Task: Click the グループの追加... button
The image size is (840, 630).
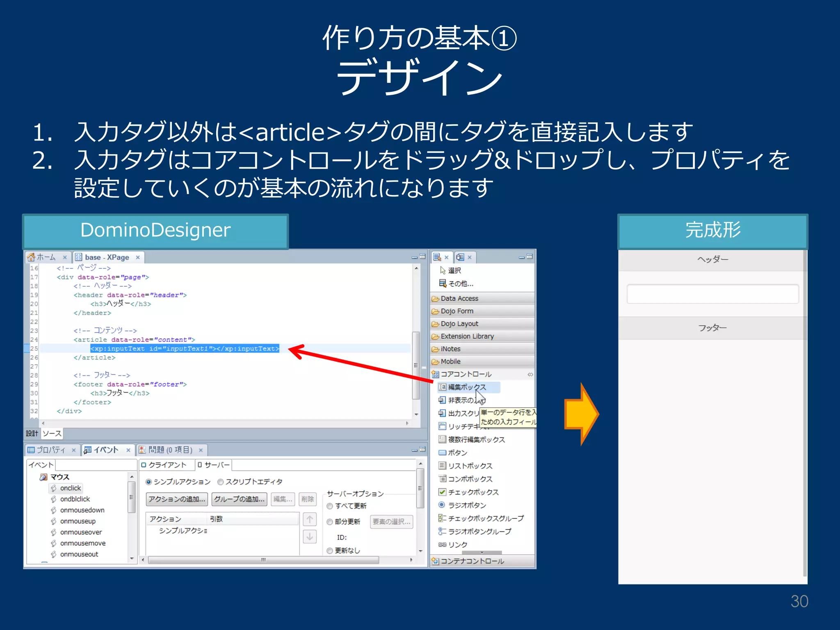Action: pos(240,499)
